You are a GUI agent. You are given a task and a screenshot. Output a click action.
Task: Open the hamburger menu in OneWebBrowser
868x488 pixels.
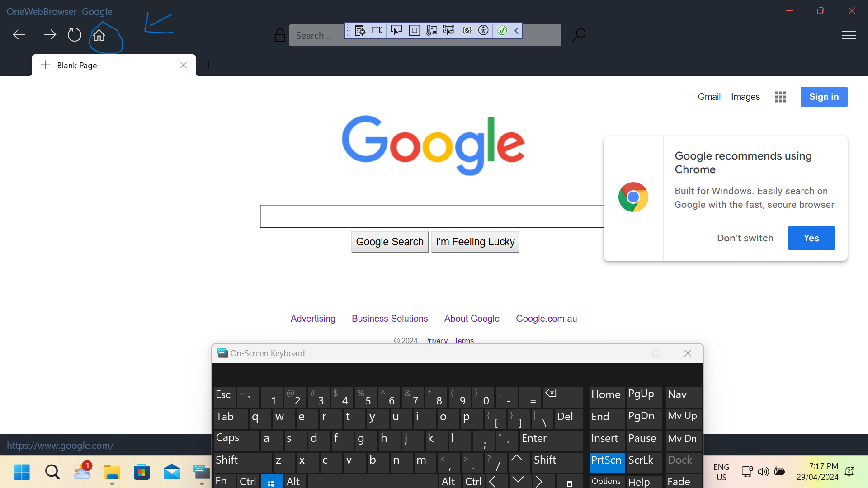click(x=849, y=35)
